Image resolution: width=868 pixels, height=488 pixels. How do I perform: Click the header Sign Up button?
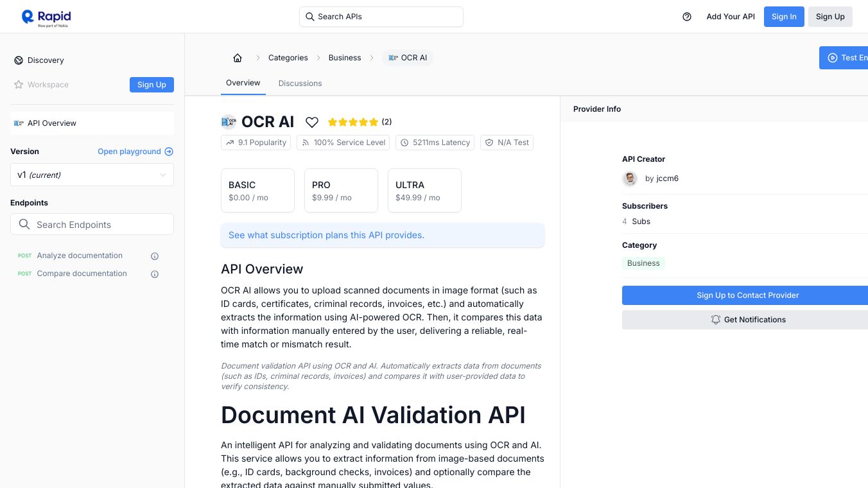pos(830,17)
